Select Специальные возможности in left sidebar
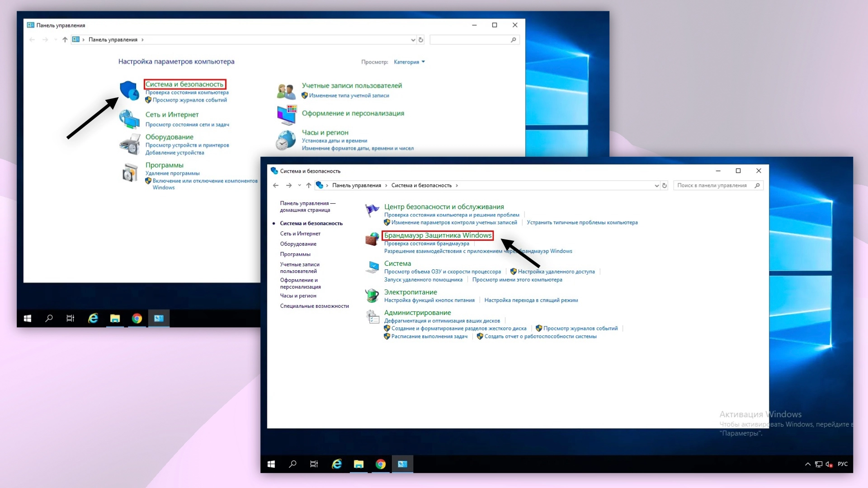Image resolution: width=868 pixels, height=488 pixels. (x=314, y=306)
